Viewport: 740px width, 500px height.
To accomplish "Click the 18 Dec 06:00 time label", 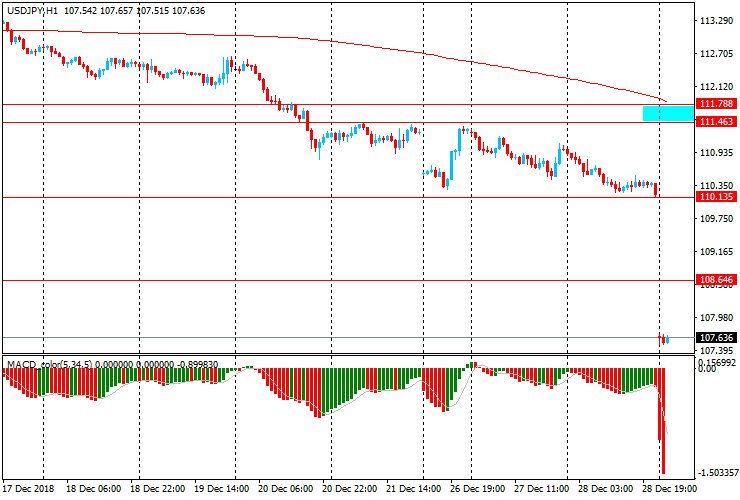I will pyautogui.click(x=93, y=489).
